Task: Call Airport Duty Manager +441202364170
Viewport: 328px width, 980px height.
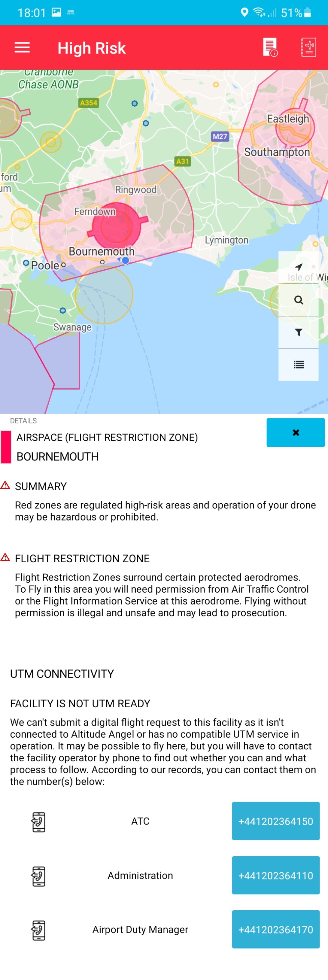Action: (x=275, y=929)
